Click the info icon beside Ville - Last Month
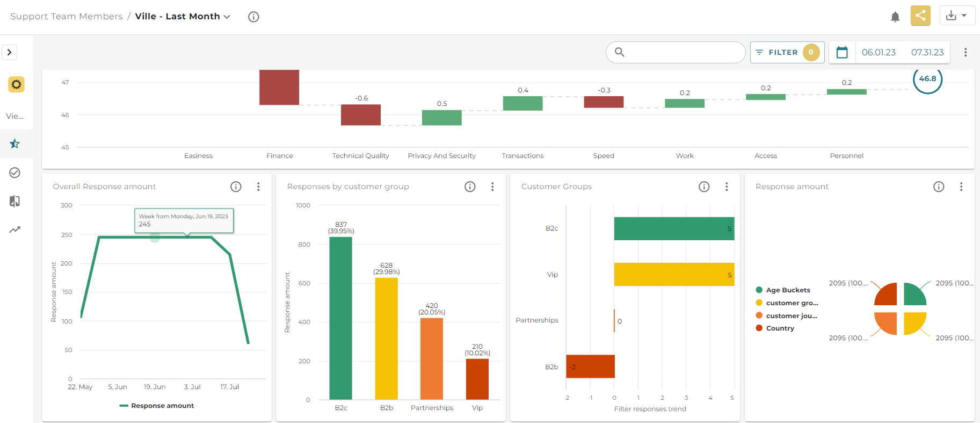This screenshot has width=980, height=423. pos(253,17)
